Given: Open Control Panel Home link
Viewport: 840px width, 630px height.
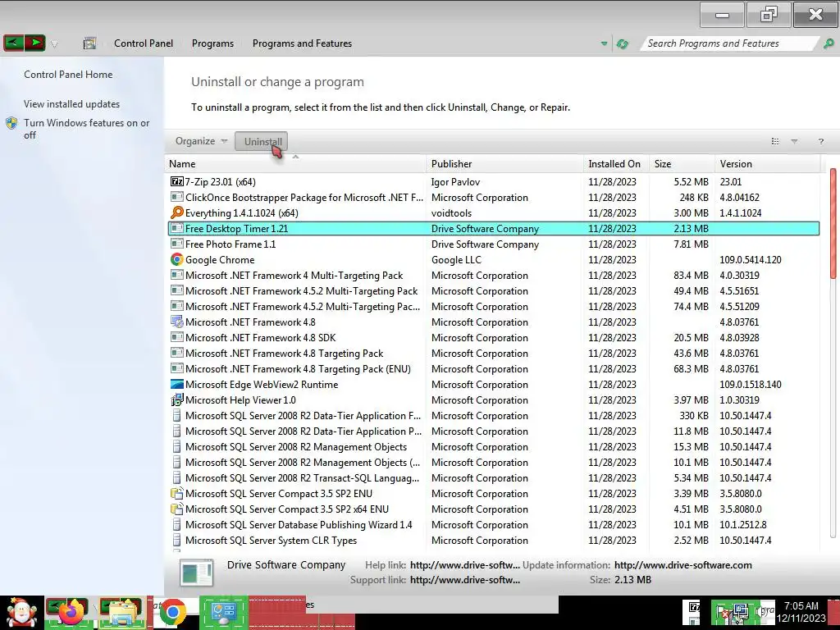Looking at the screenshot, I should pos(68,75).
